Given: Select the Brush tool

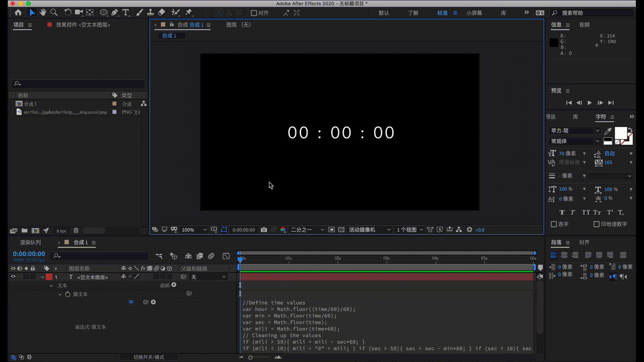Looking at the screenshot, I should point(140,13).
